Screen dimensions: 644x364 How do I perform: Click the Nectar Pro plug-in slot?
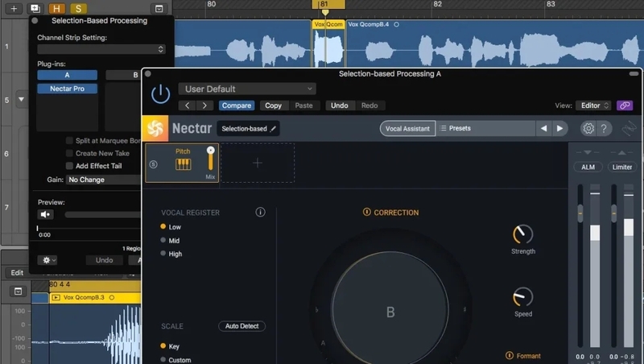68,89
